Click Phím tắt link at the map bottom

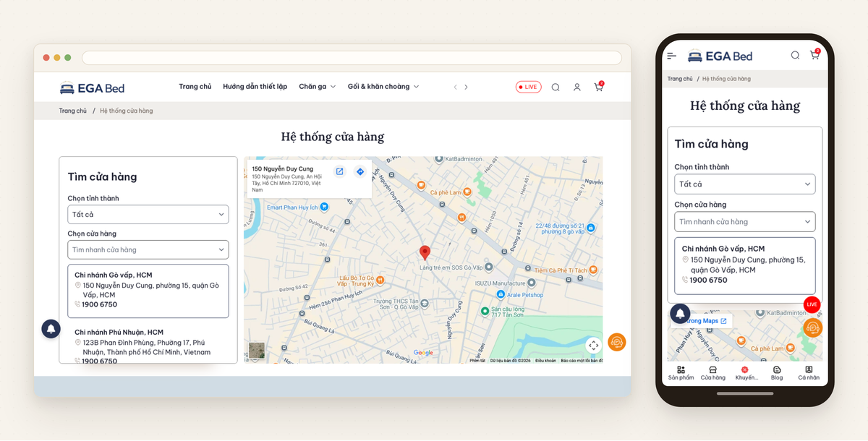[x=477, y=360]
